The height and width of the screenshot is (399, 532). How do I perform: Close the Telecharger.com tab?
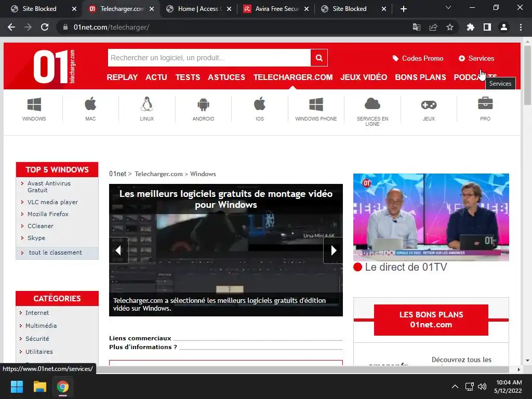pyautogui.click(x=152, y=9)
